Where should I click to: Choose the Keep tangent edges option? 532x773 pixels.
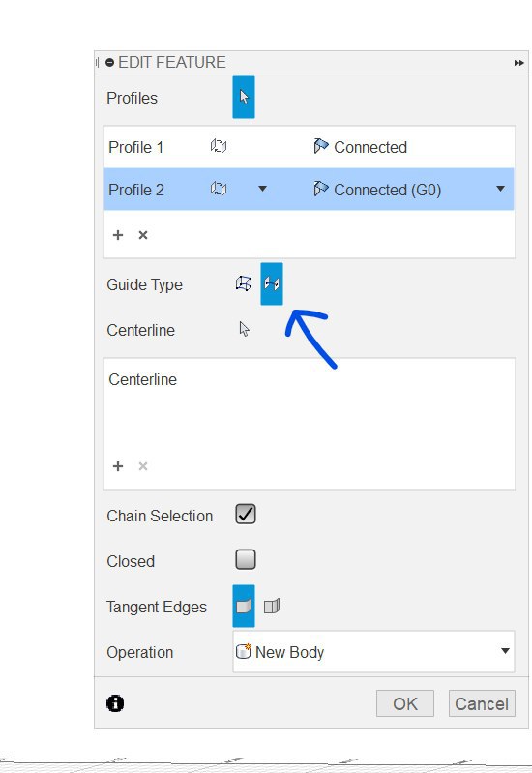point(272,606)
